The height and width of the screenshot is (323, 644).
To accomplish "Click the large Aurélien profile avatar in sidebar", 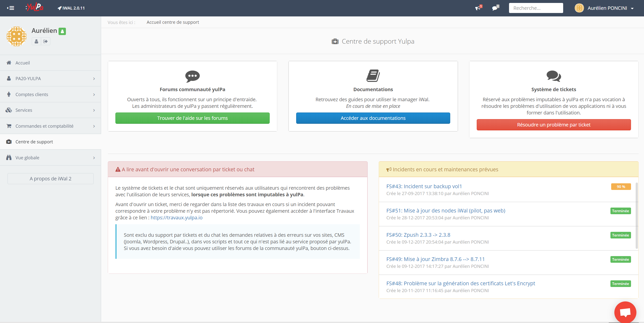I will coord(16,36).
